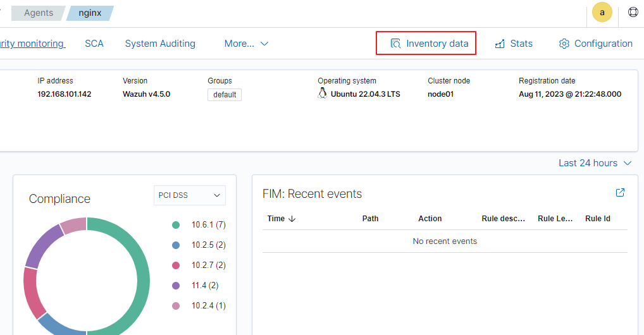Click the Wazuh v4.5.0 version text
The width and height of the screenshot is (644, 335).
[146, 94]
